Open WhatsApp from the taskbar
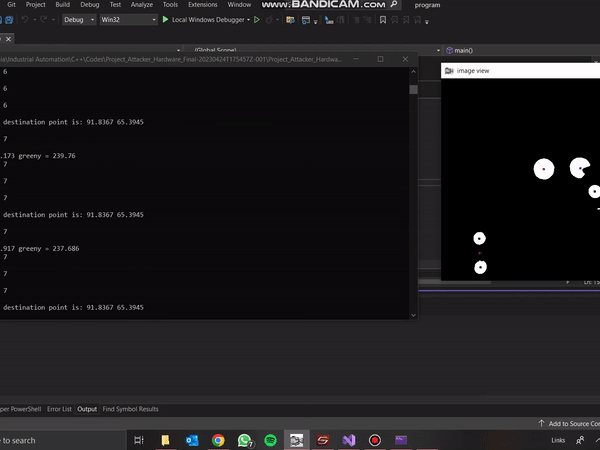The image size is (600, 450). pyautogui.click(x=245, y=440)
